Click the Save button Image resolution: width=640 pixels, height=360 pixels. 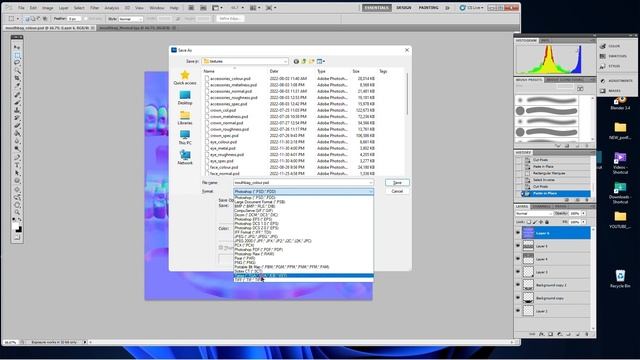tap(397, 182)
